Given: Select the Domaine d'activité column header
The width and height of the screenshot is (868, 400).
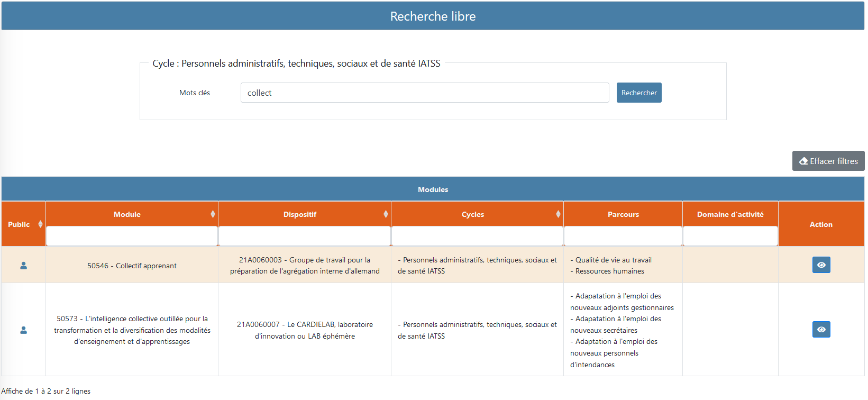Looking at the screenshot, I should [x=730, y=214].
